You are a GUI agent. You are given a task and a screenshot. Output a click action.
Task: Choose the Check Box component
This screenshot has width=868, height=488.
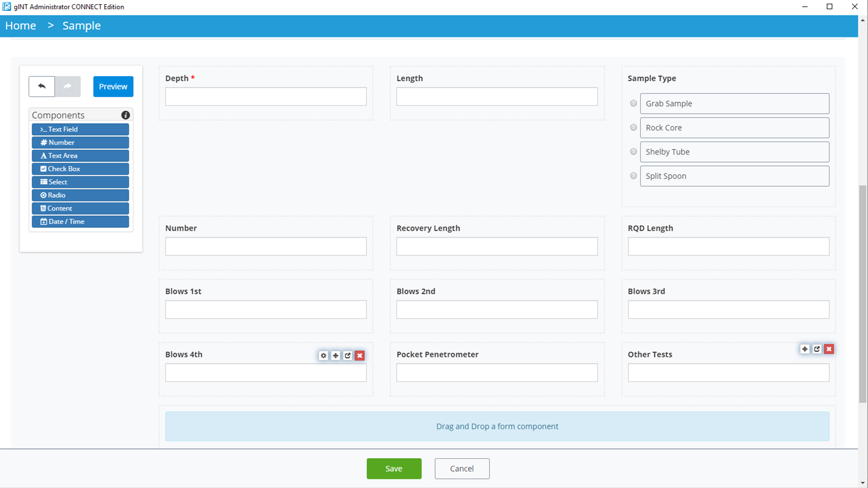(x=80, y=169)
